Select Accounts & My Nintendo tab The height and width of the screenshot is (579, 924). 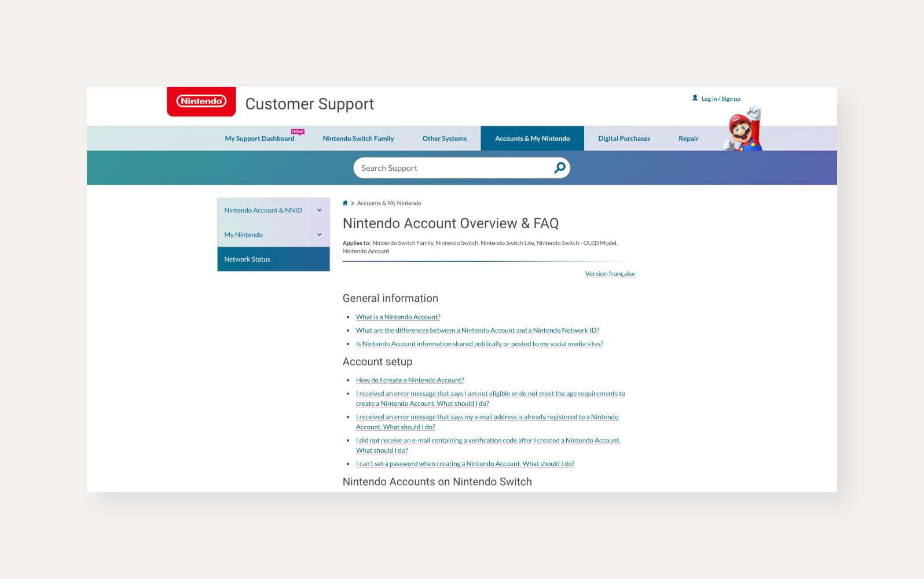point(532,138)
